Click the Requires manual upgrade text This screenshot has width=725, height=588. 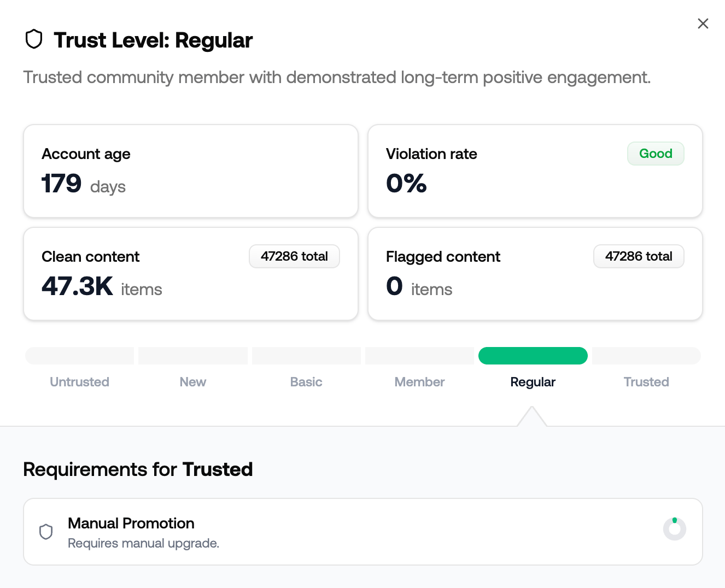[x=143, y=543]
